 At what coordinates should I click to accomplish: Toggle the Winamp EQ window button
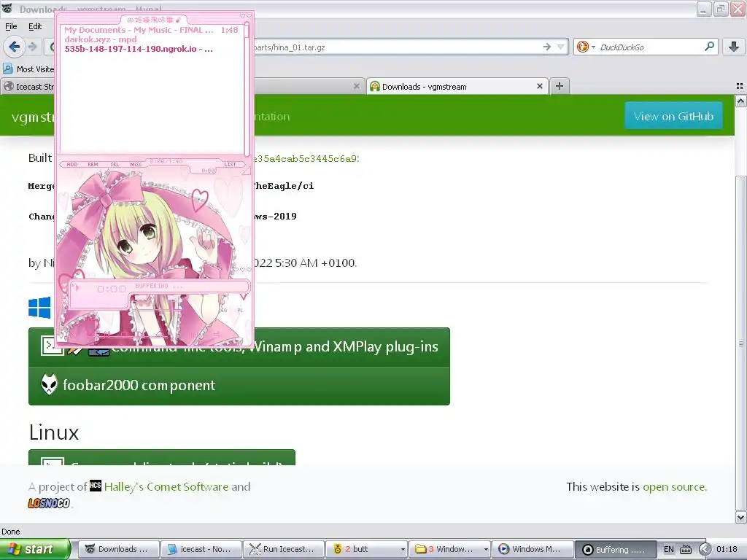coord(223,310)
